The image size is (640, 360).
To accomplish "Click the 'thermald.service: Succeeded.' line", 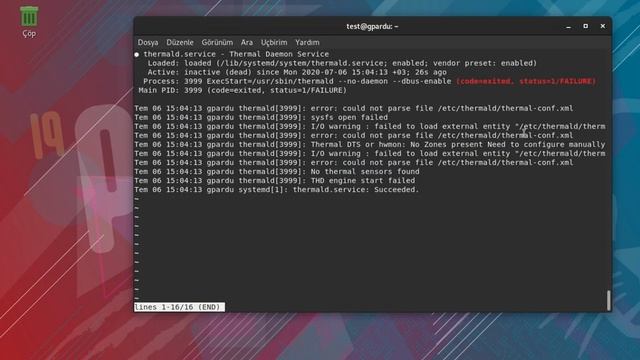I will click(x=277, y=189).
